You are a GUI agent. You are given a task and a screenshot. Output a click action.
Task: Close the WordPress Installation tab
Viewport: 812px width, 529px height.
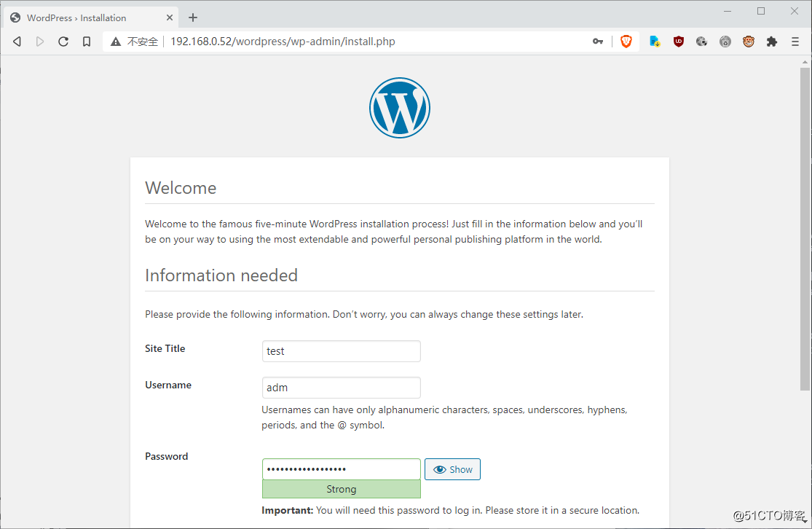point(170,17)
